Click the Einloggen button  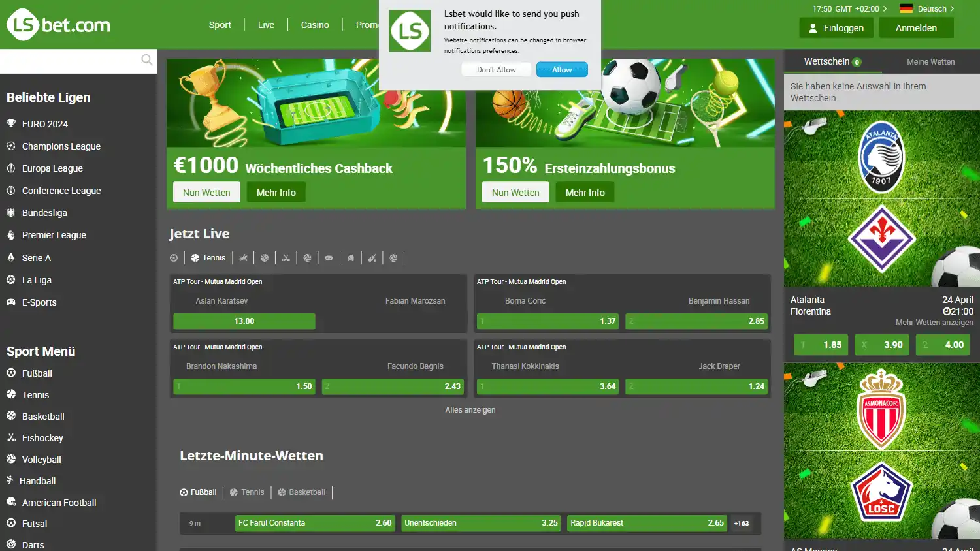tap(836, 28)
